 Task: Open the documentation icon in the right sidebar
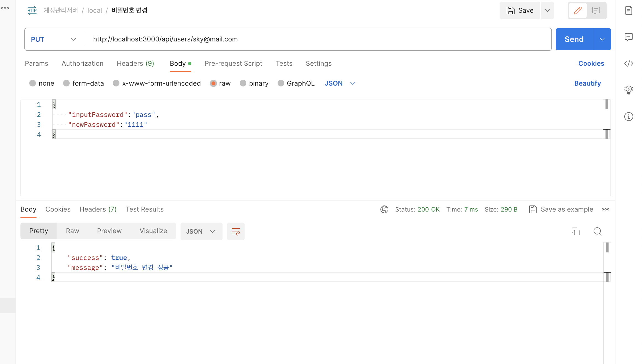point(628,10)
